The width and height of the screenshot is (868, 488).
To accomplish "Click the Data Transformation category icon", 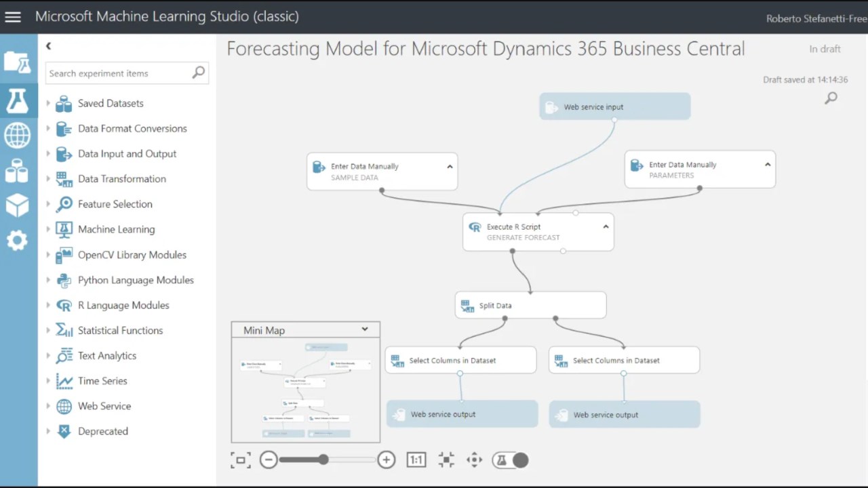I will coord(64,179).
